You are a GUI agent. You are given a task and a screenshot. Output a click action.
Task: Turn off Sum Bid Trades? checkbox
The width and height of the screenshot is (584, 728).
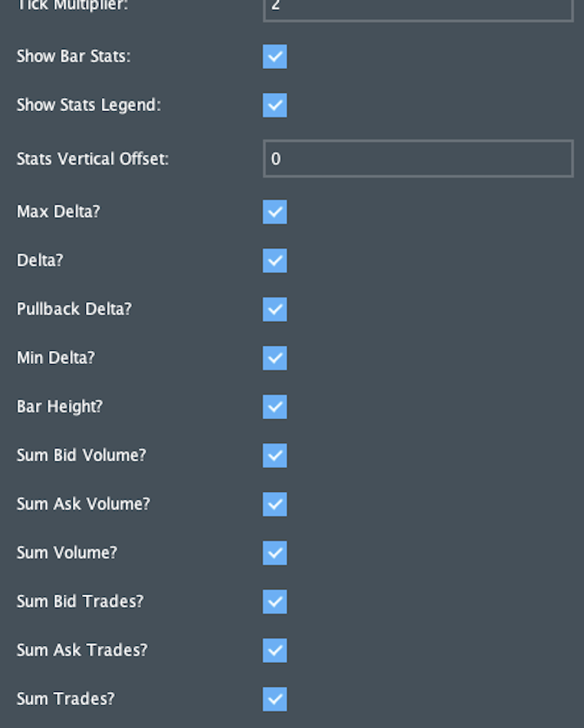click(275, 602)
